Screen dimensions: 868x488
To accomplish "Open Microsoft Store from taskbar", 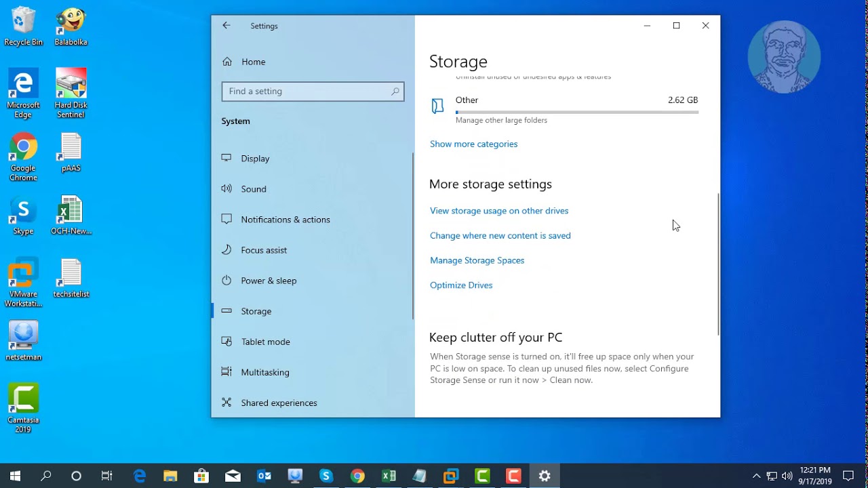I will [201, 476].
